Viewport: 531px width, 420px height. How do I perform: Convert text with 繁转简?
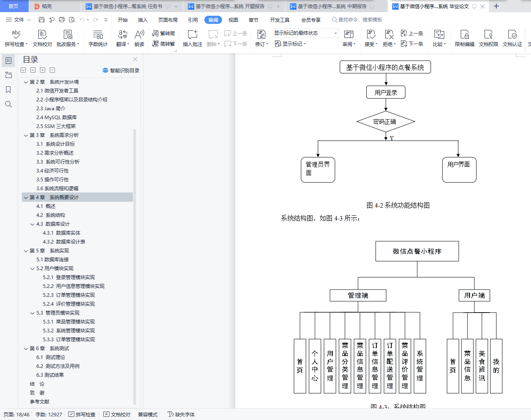[x=164, y=34]
